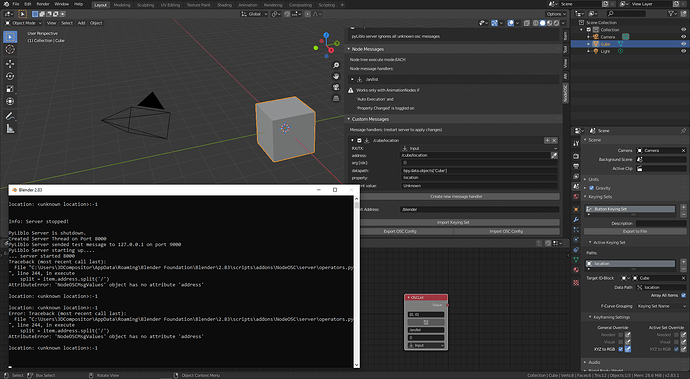690x379 pixels.
Task: Pick the Measure ruler tool
Action: click(x=10, y=129)
